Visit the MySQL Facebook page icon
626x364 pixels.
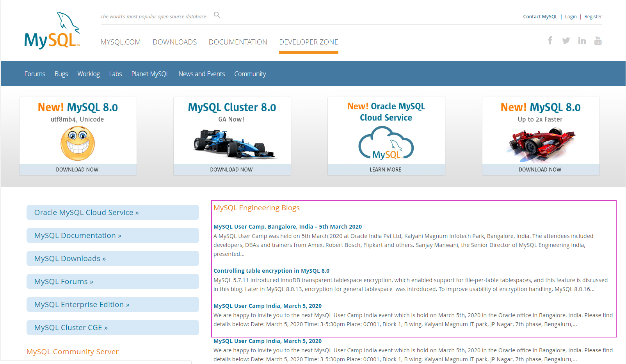point(550,41)
